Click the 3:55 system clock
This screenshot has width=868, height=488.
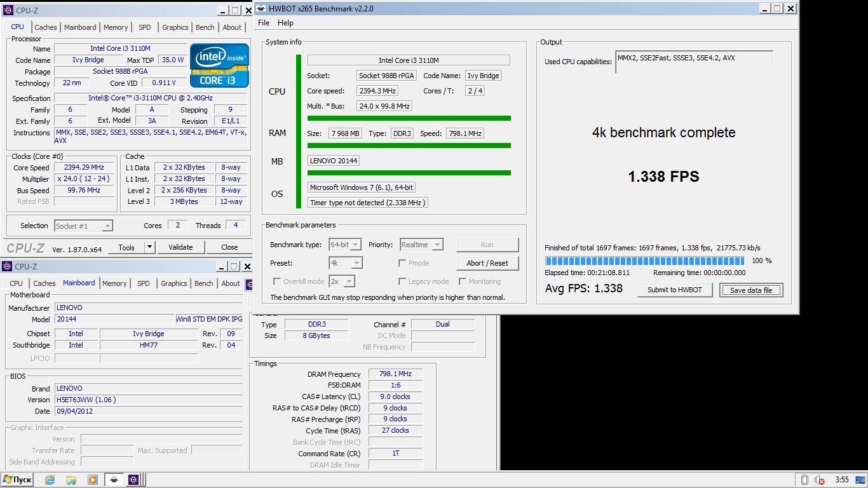pyautogui.click(x=842, y=480)
